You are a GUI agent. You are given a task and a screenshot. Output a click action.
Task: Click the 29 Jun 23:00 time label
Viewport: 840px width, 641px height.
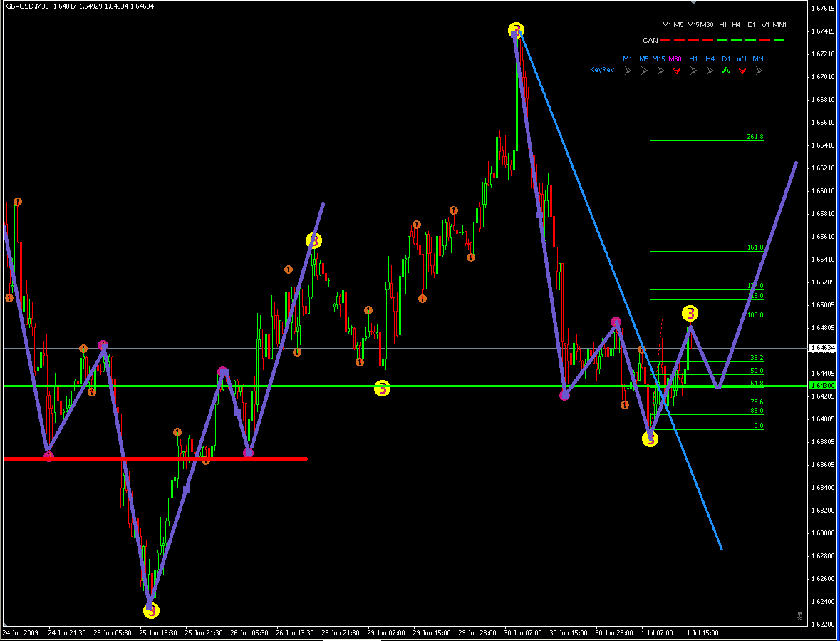coord(478,633)
